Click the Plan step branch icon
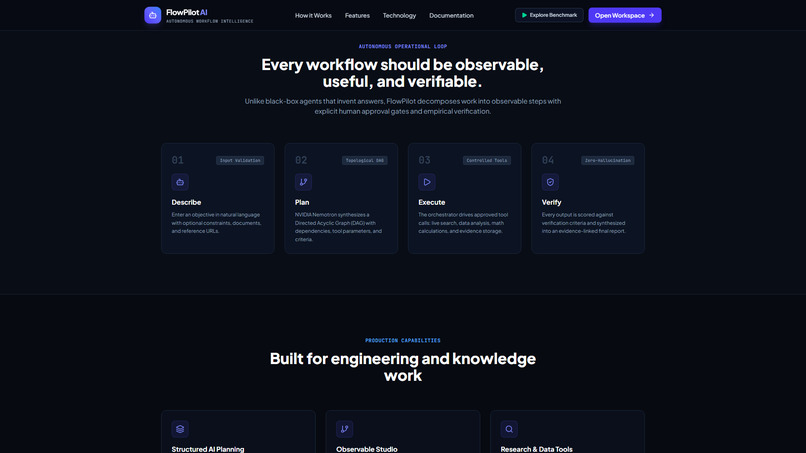Viewport: 806px width, 453px height. point(303,182)
